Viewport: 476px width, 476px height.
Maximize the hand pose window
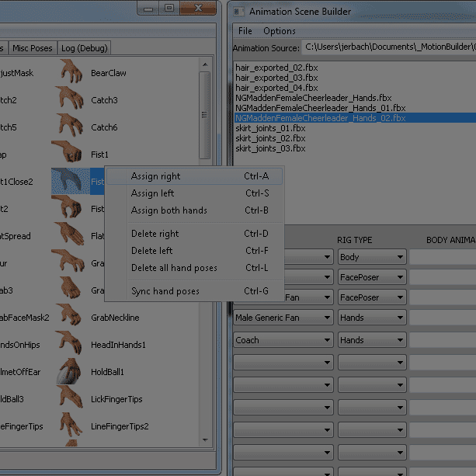tap(169, 8)
